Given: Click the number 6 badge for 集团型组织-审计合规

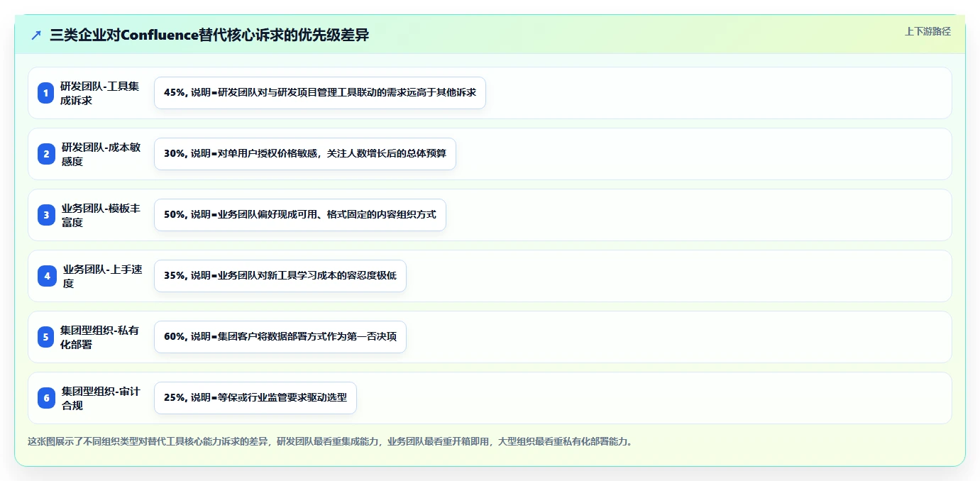Looking at the screenshot, I should [x=46, y=398].
